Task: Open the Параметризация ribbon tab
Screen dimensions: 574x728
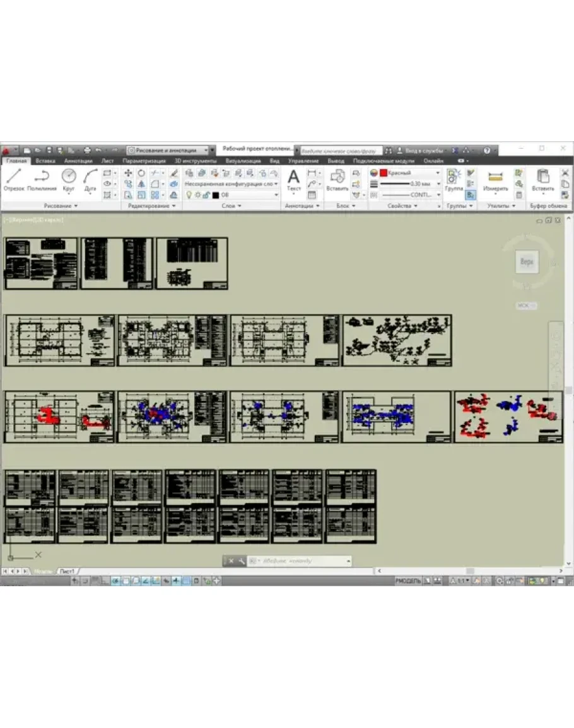Action: 144,161
